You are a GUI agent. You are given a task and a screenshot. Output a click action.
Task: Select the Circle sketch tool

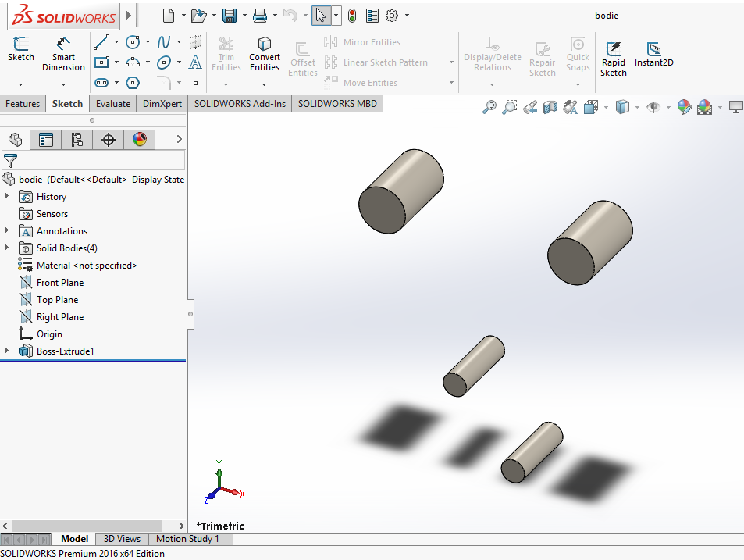[133, 42]
